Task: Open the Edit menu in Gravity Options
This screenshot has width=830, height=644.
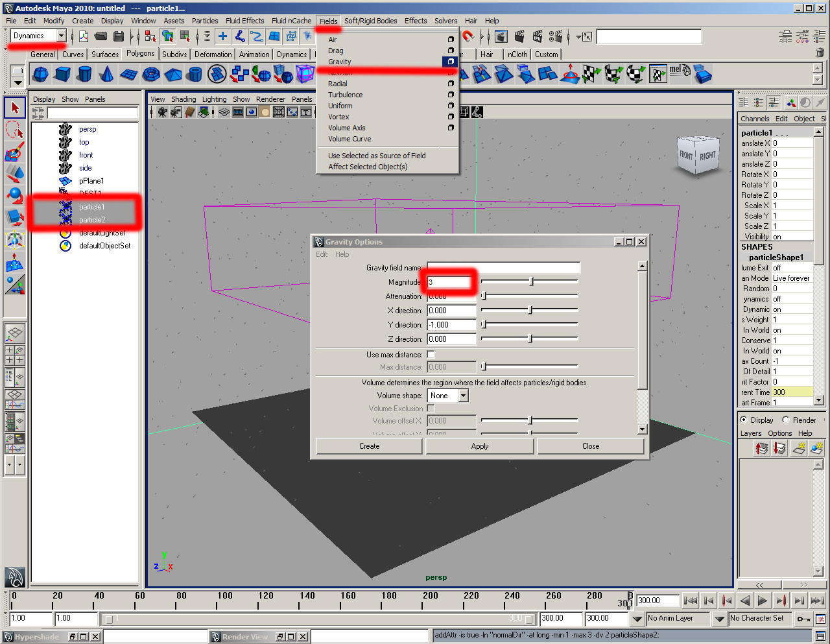Action: [x=322, y=254]
